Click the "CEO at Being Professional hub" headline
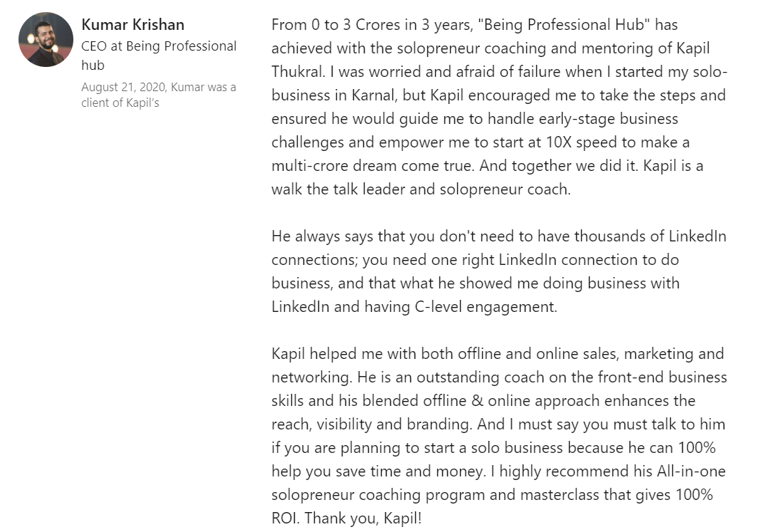 [159, 56]
